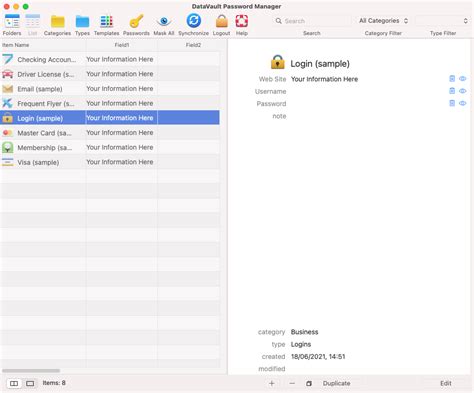The width and height of the screenshot is (474, 393).
Task: Click the Master Card item icon
Action: 8,133
